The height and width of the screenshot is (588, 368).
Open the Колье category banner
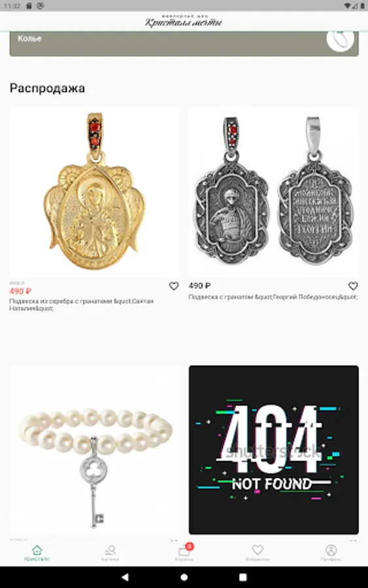[184, 44]
